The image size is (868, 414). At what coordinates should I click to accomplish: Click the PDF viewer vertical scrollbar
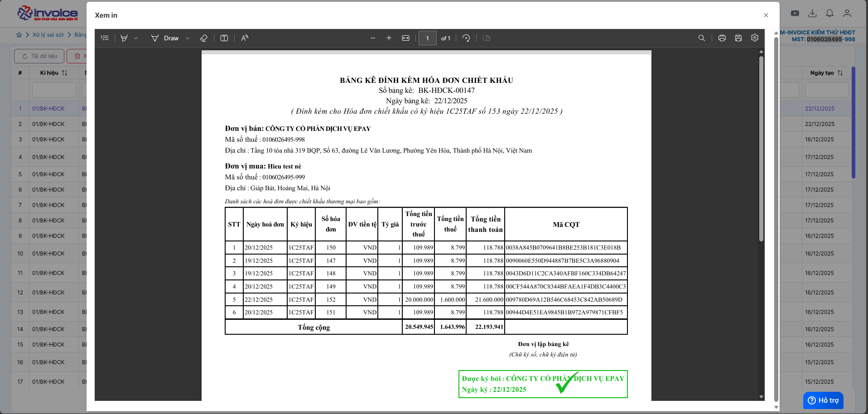coord(761,149)
